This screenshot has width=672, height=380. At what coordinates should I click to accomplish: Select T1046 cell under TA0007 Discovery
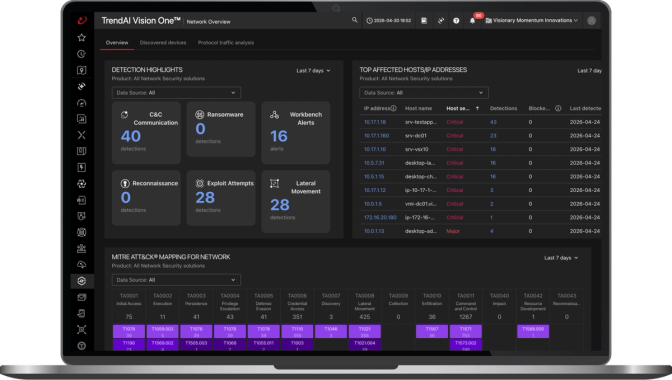[331, 331]
